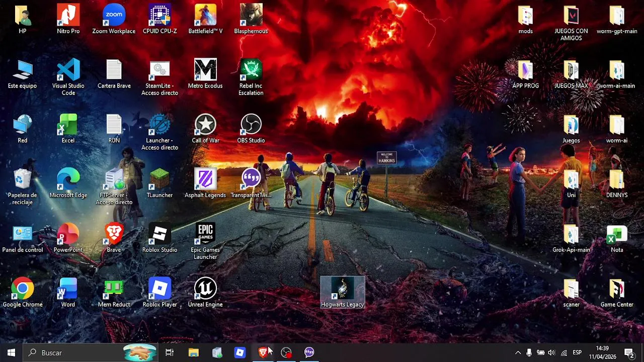Open the Nitro Pro desktop icon
644x362 pixels.
point(68,19)
